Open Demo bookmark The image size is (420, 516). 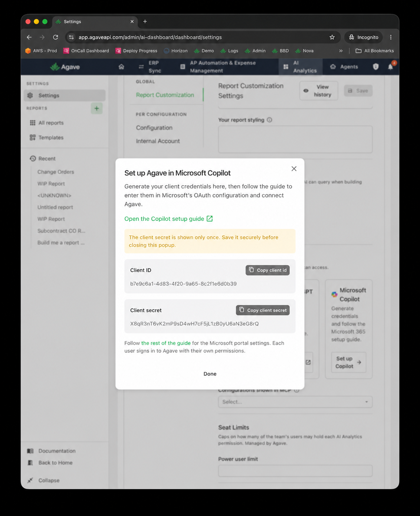(x=204, y=51)
